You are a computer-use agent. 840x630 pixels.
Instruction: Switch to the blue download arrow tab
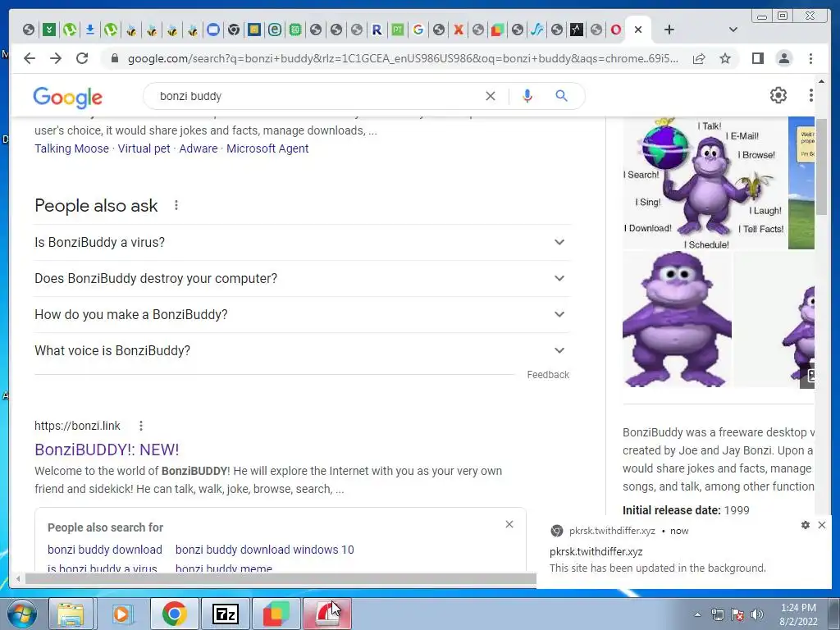[90, 30]
